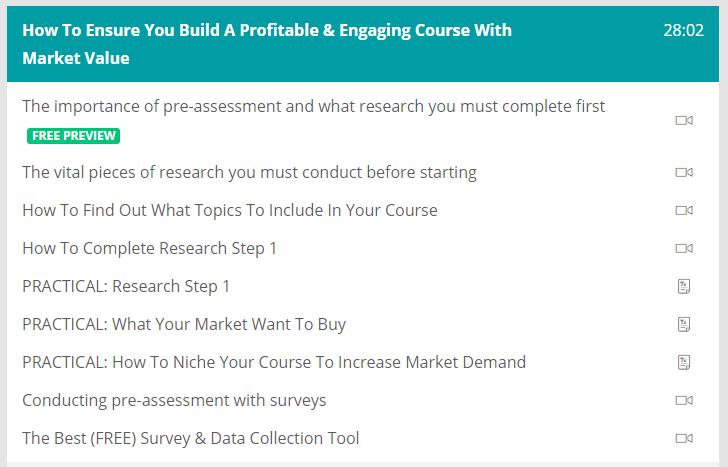The image size is (728, 467).
Task: Open PRACTICAL: How To Niche Your Course
Action: 274,362
